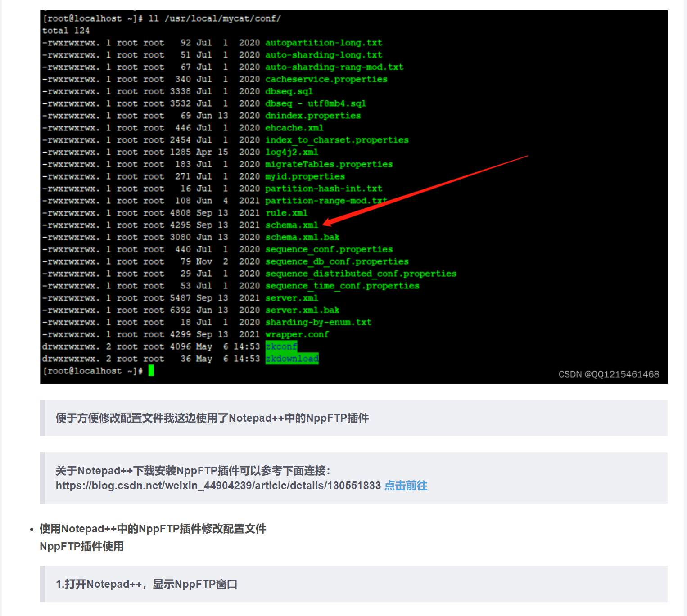Click auto-sharding-long.txt file name
Screen dimensions: 687x616
324,55
